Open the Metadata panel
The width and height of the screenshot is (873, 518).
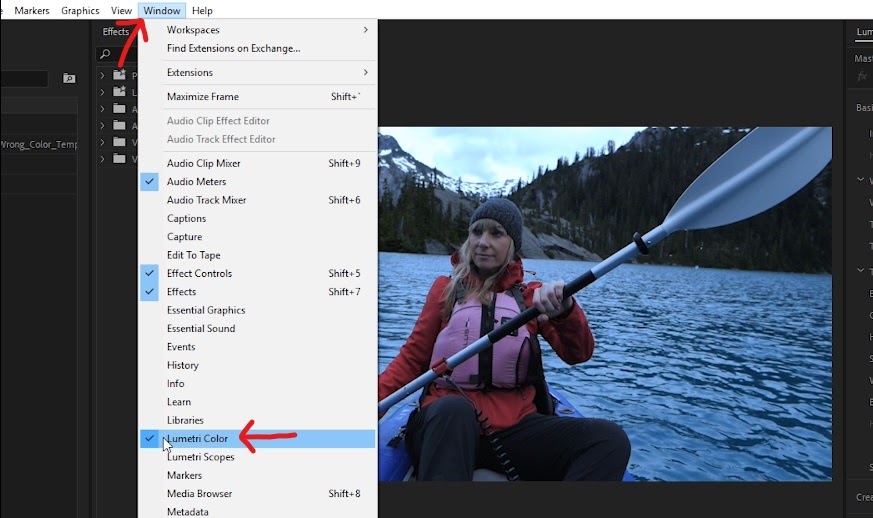(258, 511)
